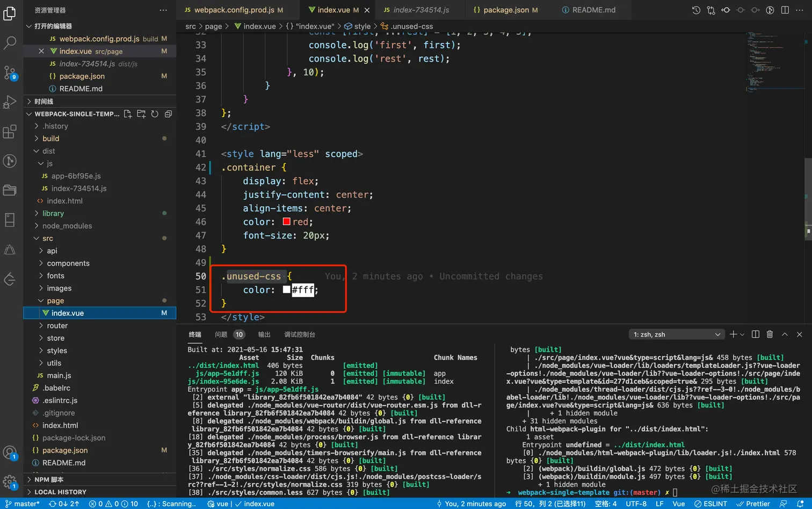
Task: Open .eslintrc.js in file tree
Action: [60, 401]
